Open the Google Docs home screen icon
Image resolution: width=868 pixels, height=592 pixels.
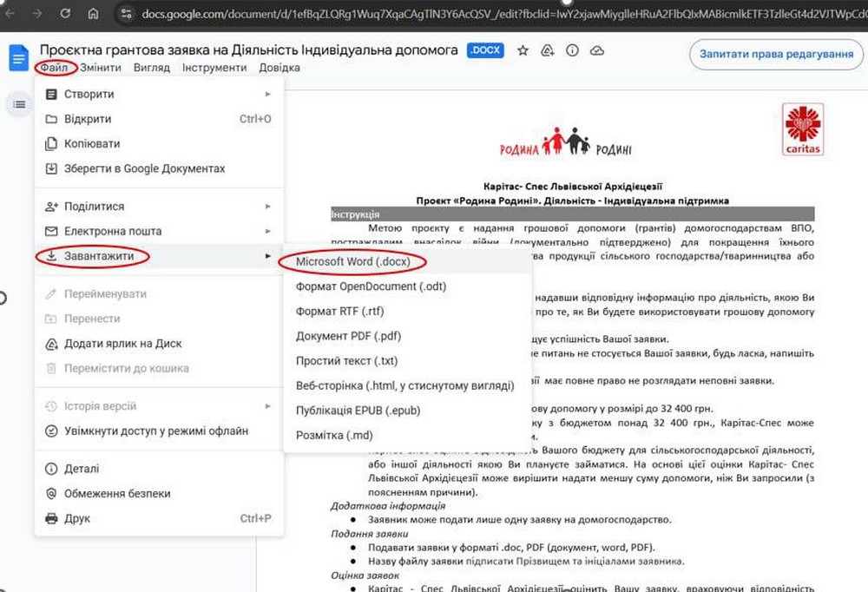pyautogui.click(x=18, y=57)
